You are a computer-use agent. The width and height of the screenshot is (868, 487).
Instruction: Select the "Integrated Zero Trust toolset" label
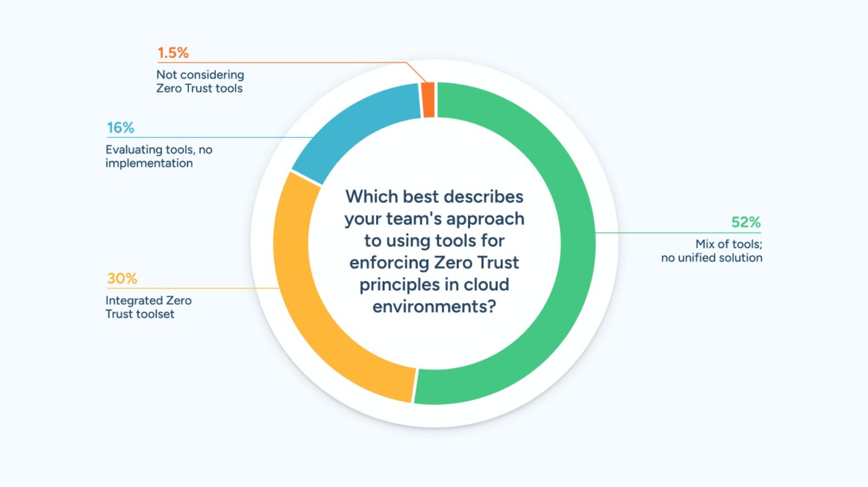(148, 307)
